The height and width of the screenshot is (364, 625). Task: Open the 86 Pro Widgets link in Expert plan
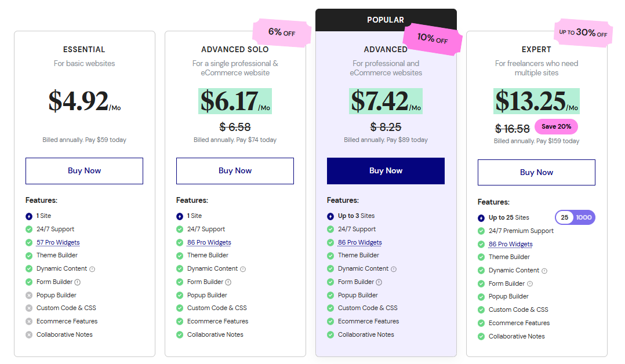[510, 244]
